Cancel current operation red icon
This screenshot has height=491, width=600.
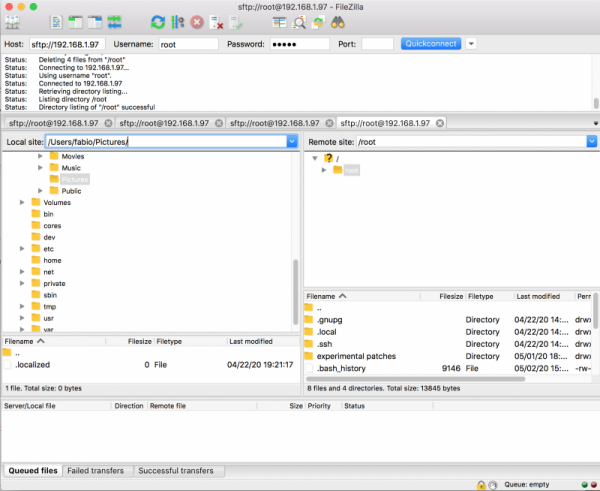point(197,23)
